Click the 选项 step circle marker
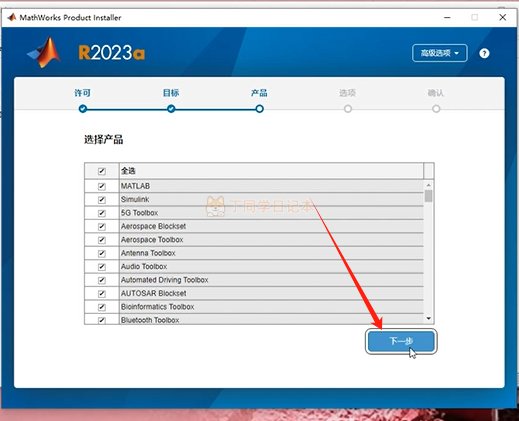The image size is (519, 421). (348, 109)
